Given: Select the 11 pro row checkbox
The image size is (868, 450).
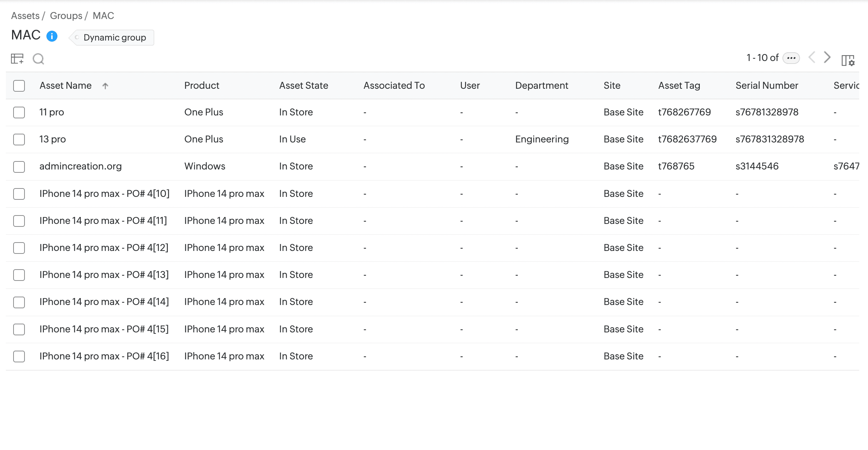Looking at the screenshot, I should tap(19, 113).
